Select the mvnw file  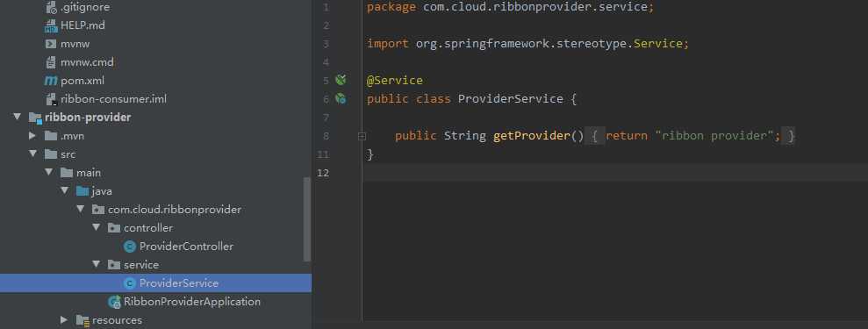75,44
